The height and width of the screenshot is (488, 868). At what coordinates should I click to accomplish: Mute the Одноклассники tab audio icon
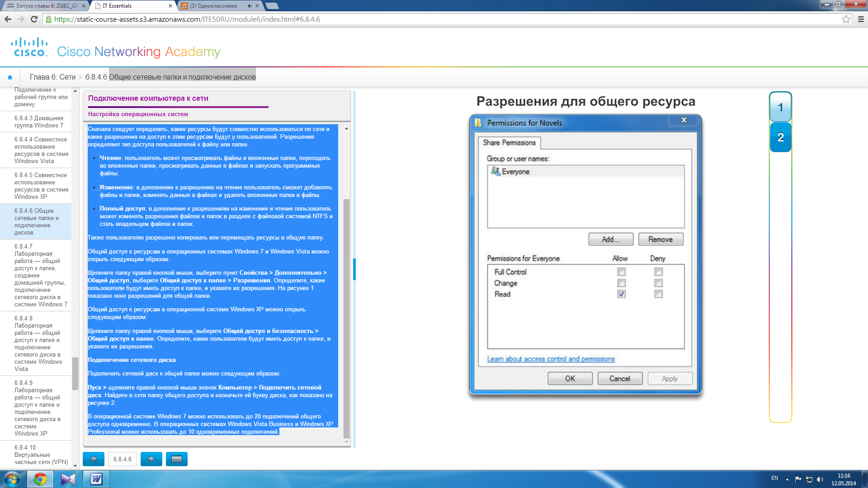tap(250, 6)
